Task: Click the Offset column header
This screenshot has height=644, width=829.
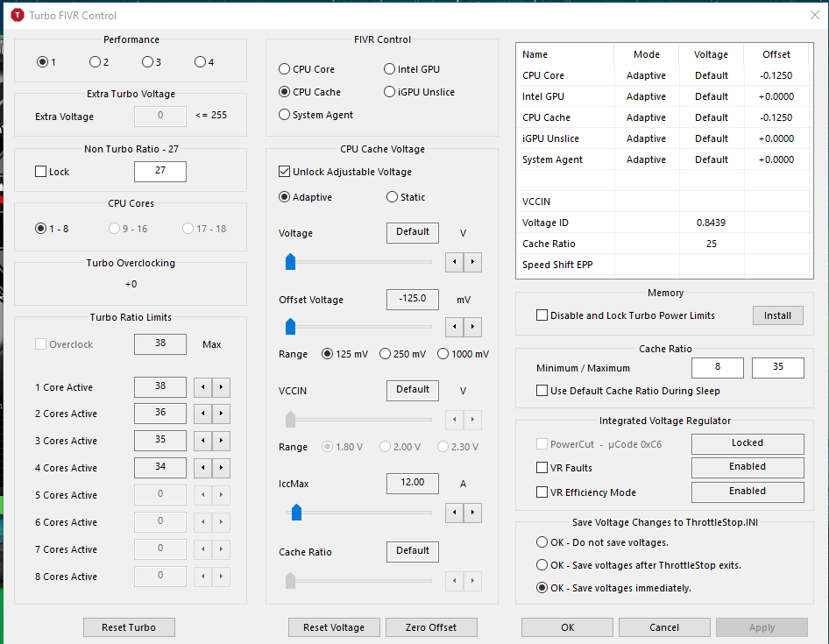Action: [x=776, y=54]
